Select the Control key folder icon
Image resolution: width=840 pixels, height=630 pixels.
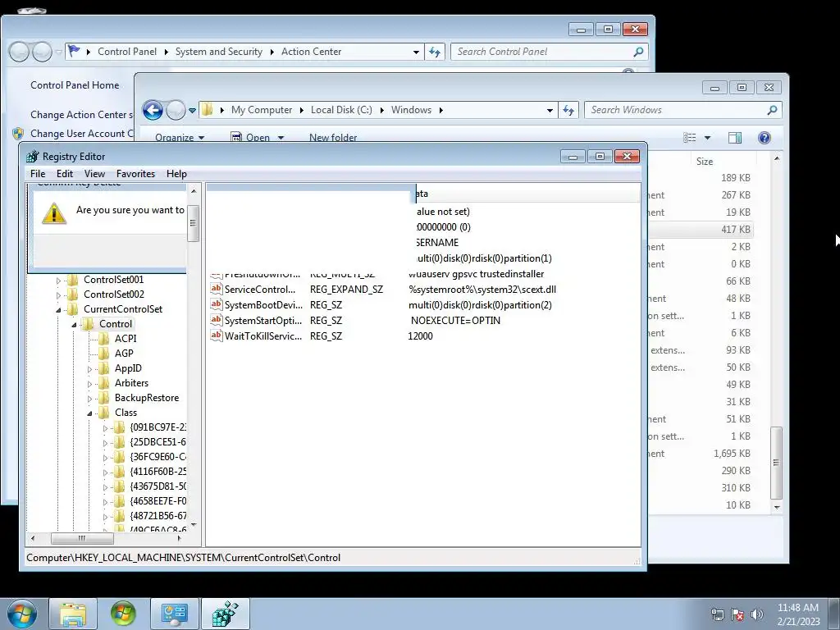click(x=89, y=323)
